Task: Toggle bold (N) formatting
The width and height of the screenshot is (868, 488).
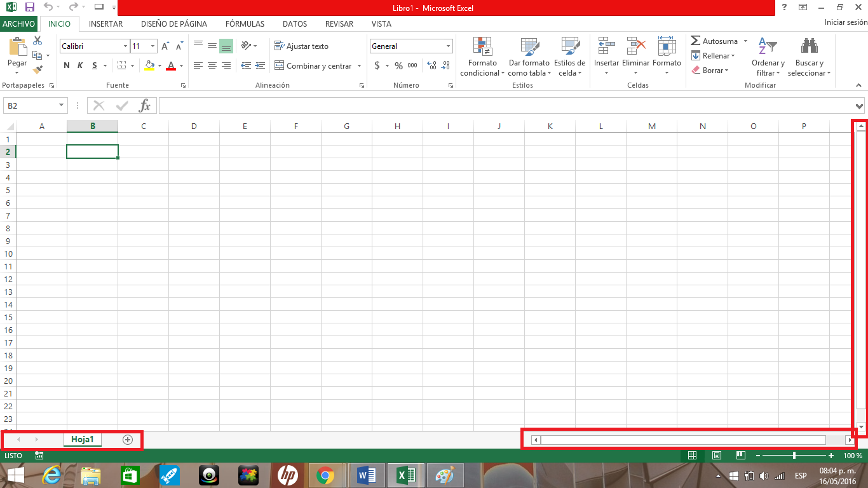Action: pos(66,65)
